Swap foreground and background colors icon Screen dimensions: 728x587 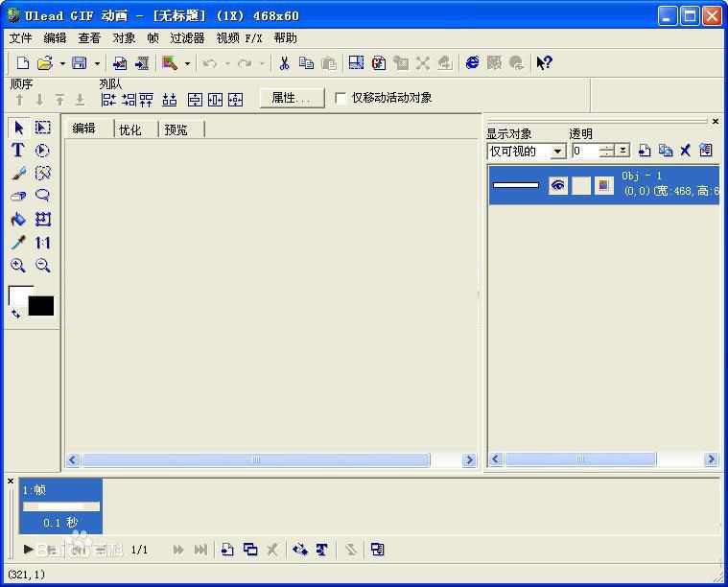coord(15,315)
